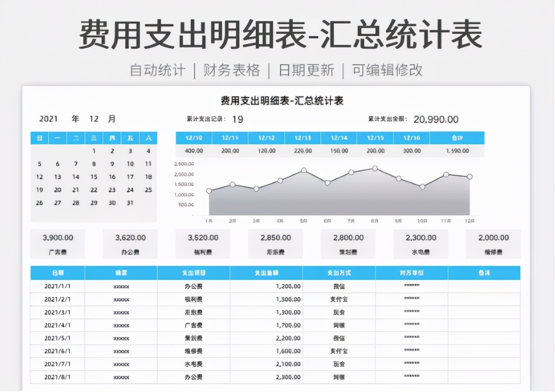Image resolution: width=555 pixels, height=392 pixels.
Task: Click the 400.00 value under 12/10
Action: point(193,151)
